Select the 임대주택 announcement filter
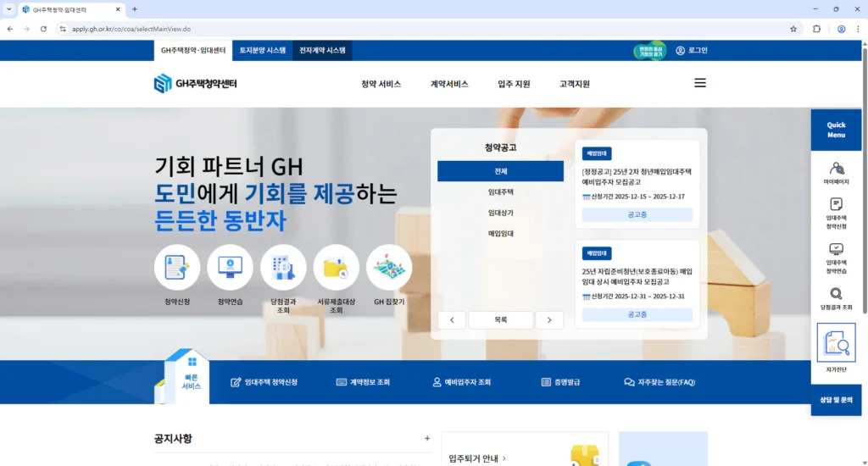868x466 pixels. pyautogui.click(x=500, y=192)
